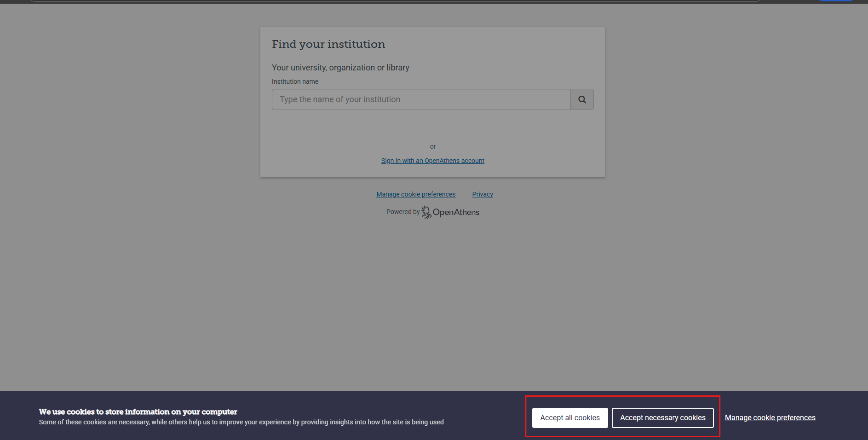Screen dimensions: 868x440
Task: Open 'Manage cookie preferences' in the cookie banner
Action: click(770, 417)
